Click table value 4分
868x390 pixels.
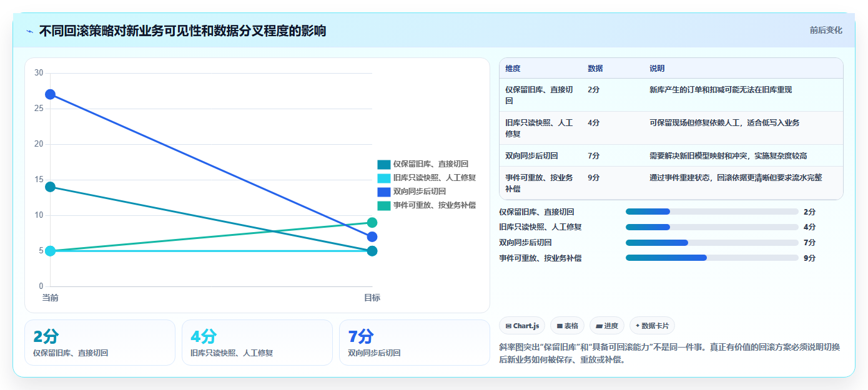tap(593, 123)
